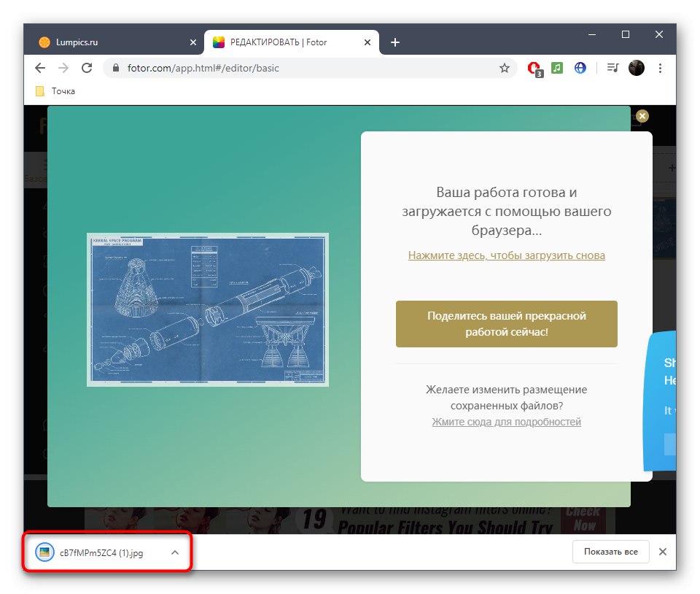Click Поделитесь вашей прекрасной работой сейчас button

(x=506, y=323)
